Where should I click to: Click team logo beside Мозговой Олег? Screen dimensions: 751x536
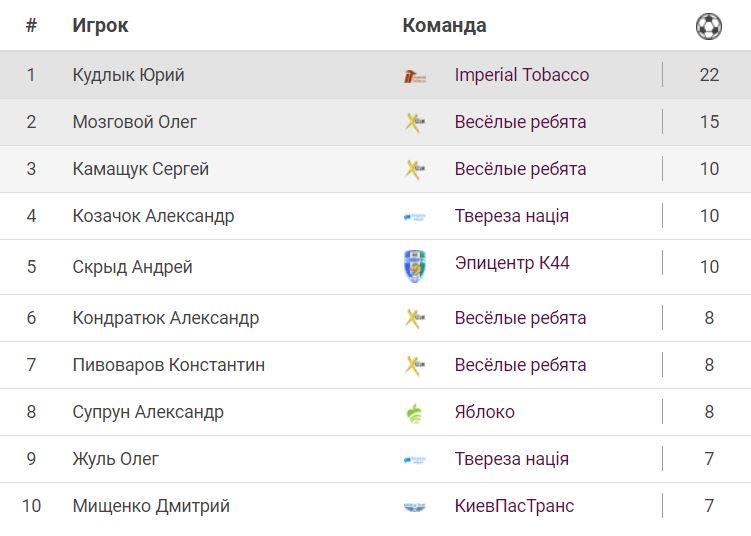pyautogui.click(x=414, y=122)
